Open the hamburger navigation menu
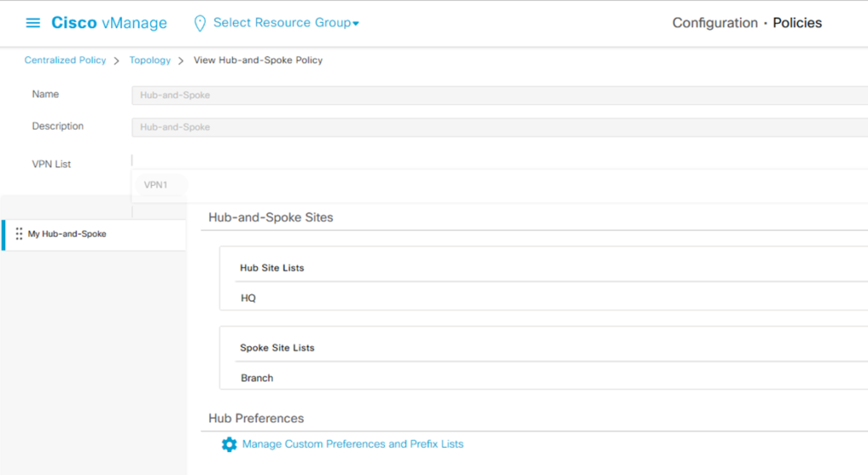The width and height of the screenshot is (868, 475). (x=33, y=23)
